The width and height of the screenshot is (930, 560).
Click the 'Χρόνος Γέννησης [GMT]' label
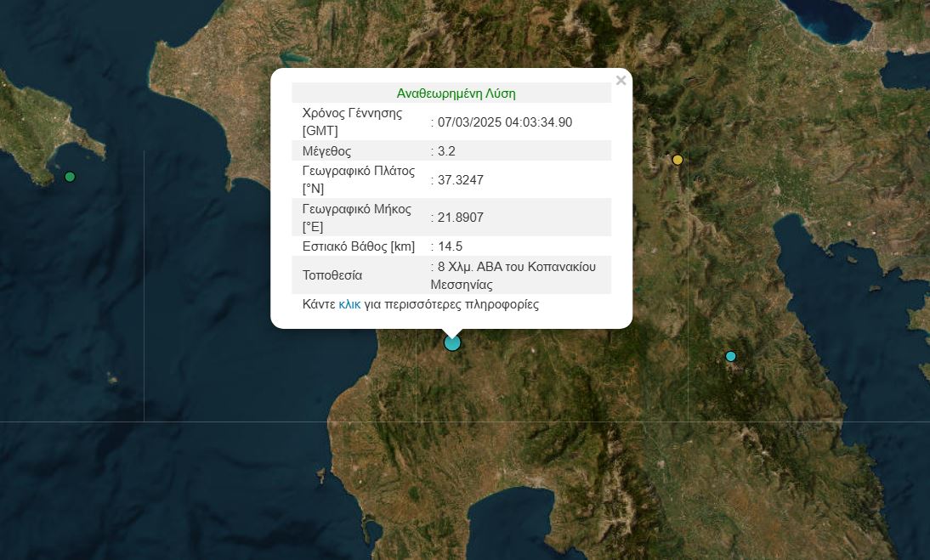pyautogui.click(x=352, y=122)
